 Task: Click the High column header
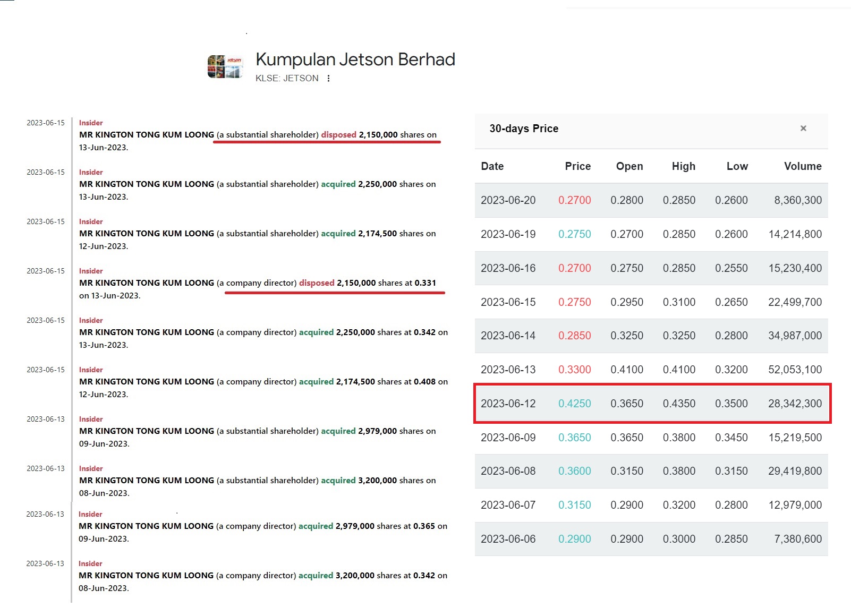click(683, 166)
